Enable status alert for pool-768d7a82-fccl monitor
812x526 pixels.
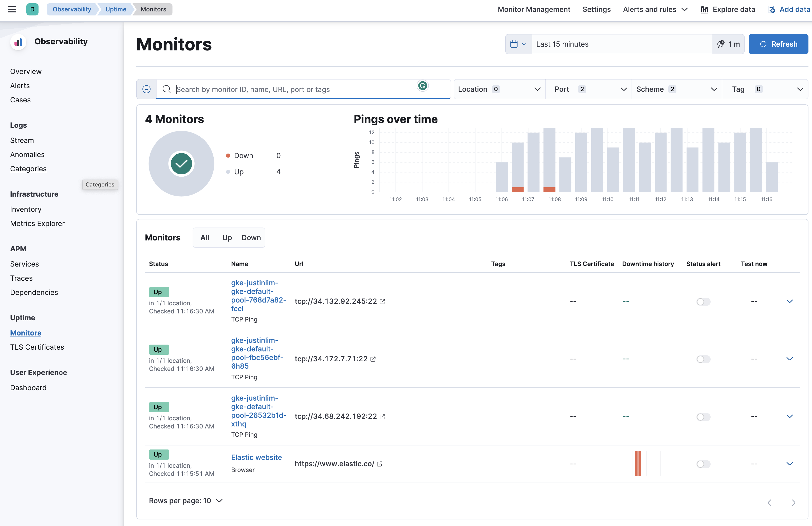(703, 302)
